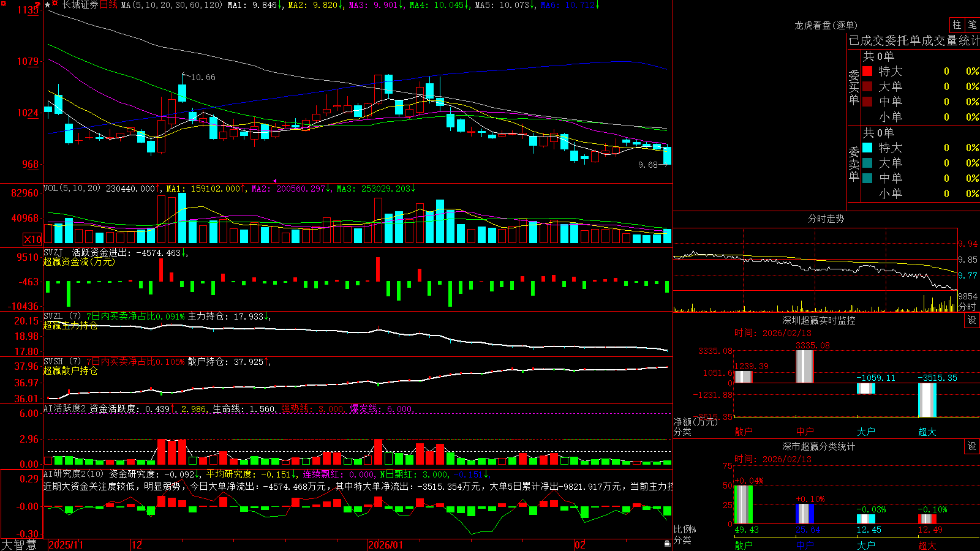Click the cyan 特大 swatch under 委卖单

tap(867, 148)
